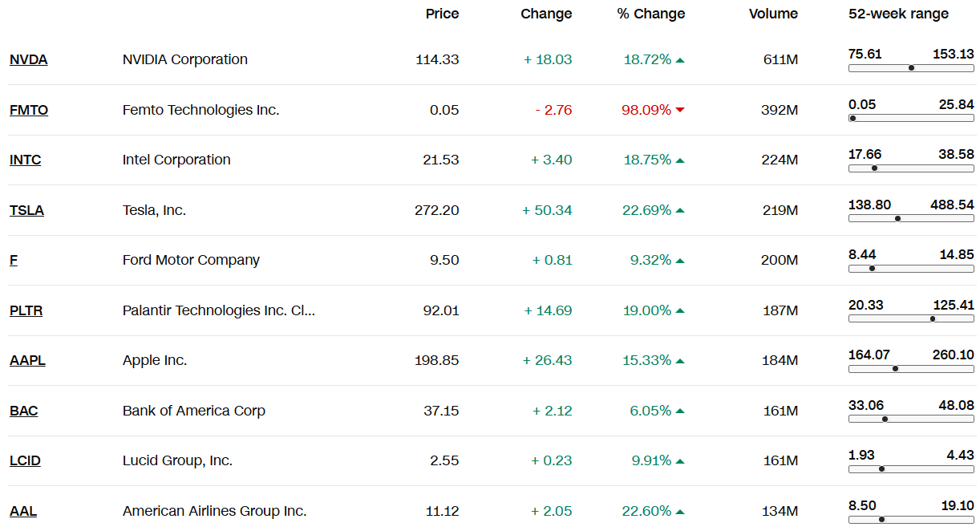Screen dimensions: 980x531
Task: Click the up arrow beside AAL's 22.60%
Action: click(680, 512)
